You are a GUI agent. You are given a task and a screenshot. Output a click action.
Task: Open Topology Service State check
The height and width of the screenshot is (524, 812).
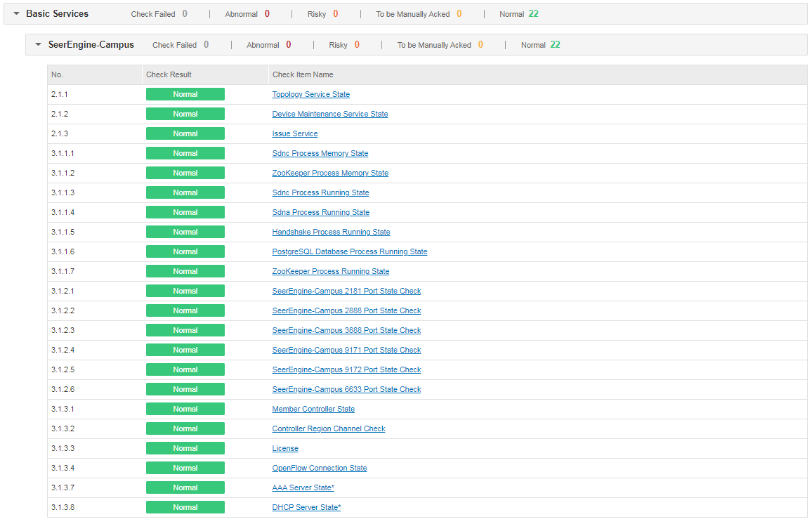pyautogui.click(x=310, y=94)
